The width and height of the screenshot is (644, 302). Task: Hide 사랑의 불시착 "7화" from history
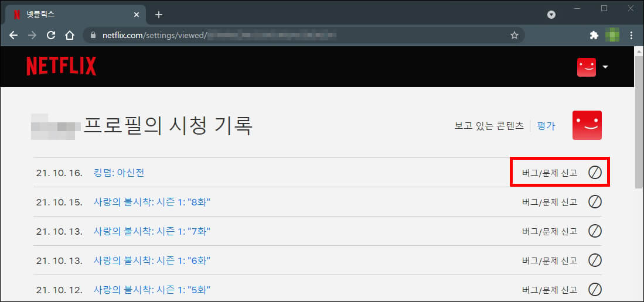point(595,231)
